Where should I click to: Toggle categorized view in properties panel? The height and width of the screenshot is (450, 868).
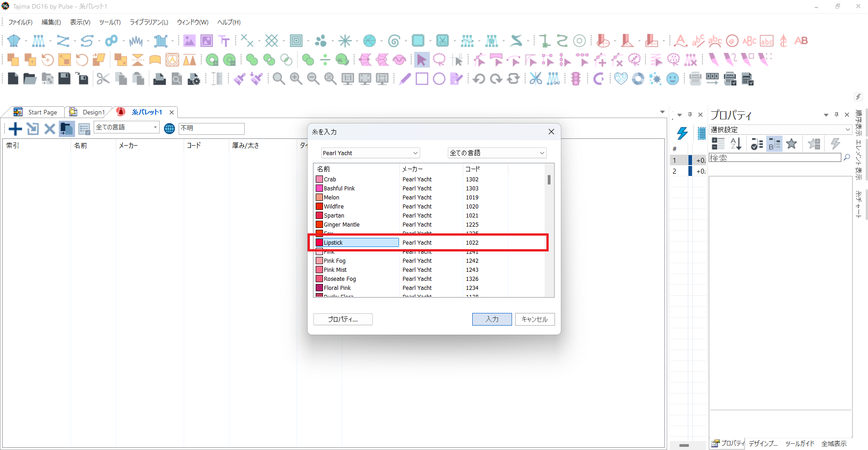pos(718,144)
